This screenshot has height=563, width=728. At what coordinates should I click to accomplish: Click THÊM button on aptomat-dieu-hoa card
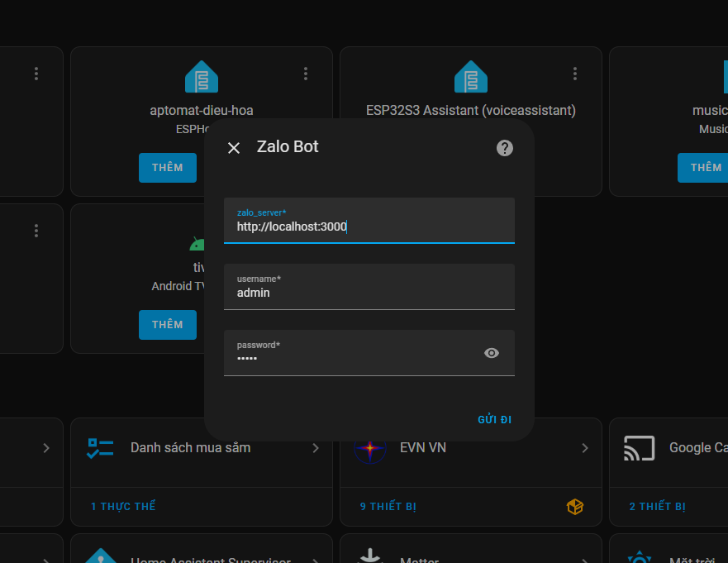(168, 168)
